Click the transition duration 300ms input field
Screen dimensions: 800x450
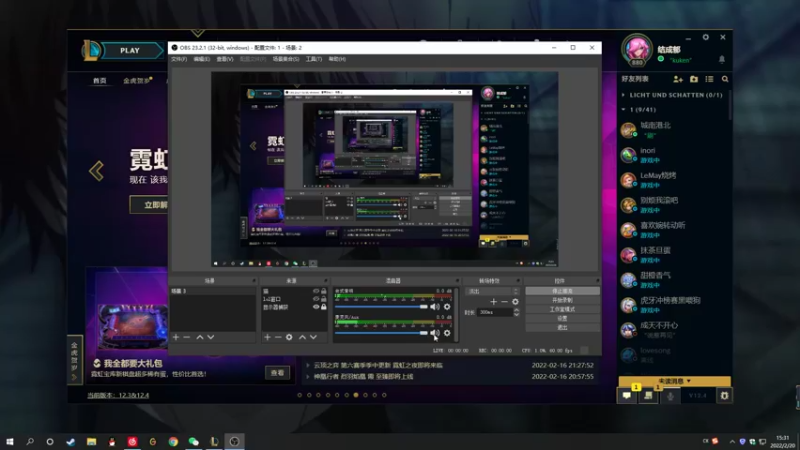coord(495,312)
